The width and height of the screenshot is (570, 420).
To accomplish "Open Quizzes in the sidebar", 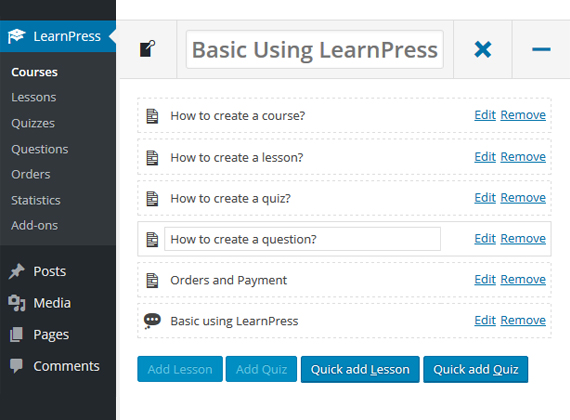I will pos(33,123).
